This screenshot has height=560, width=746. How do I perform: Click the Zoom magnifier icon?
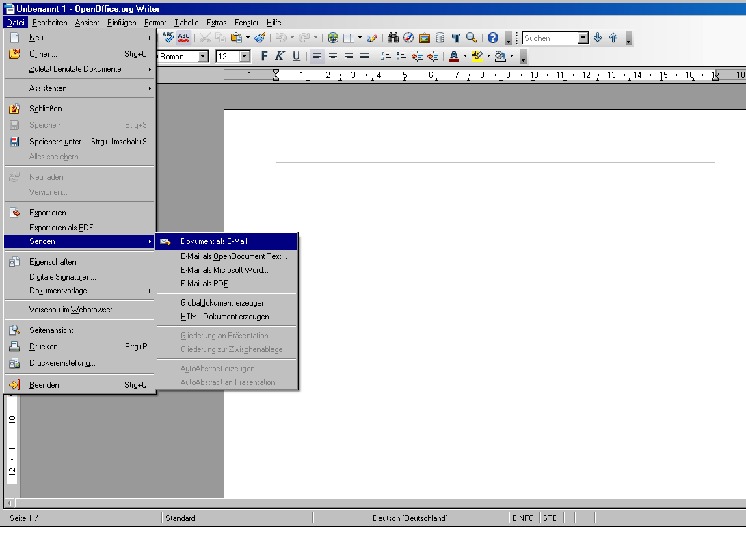click(x=472, y=38)
